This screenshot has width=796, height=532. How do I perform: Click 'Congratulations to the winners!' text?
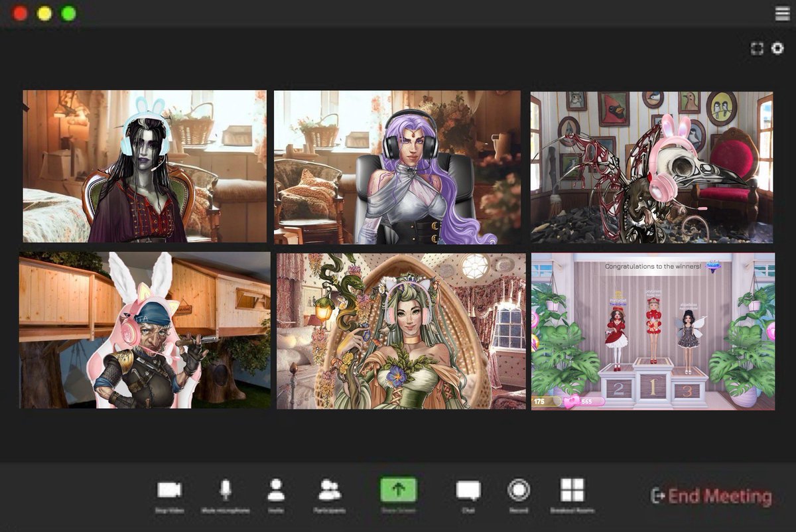(x=653, y=266)
